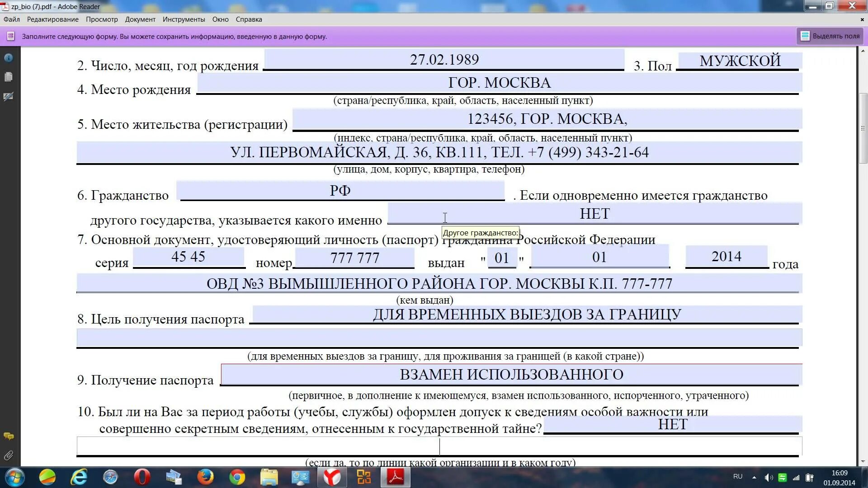Click the citizenship field РФ
This screenshot has width=868, height=488.
[x=340, y=191]
